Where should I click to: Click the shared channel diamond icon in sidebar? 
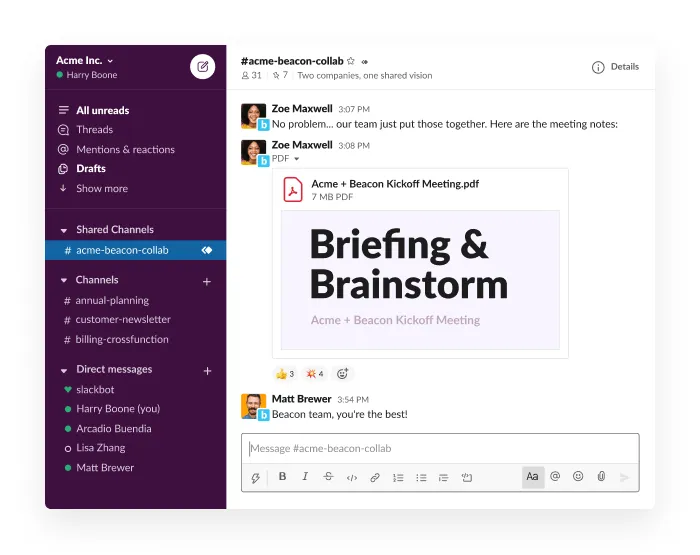207,250
